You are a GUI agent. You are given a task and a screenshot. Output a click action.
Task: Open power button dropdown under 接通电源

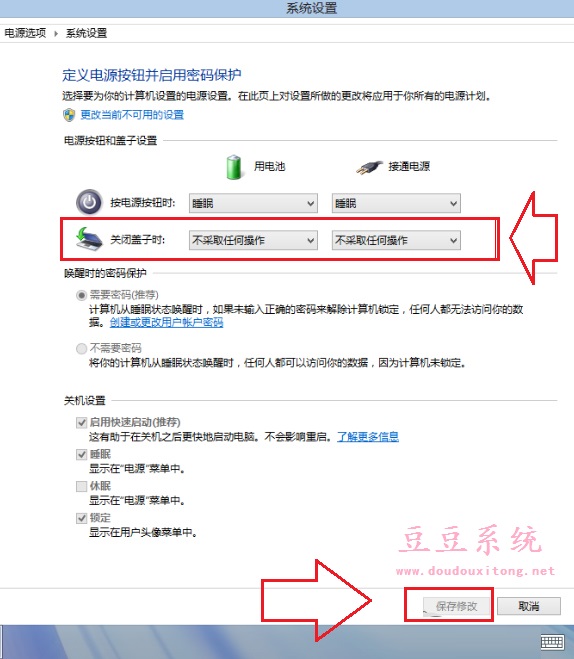[x=396, y=203]
